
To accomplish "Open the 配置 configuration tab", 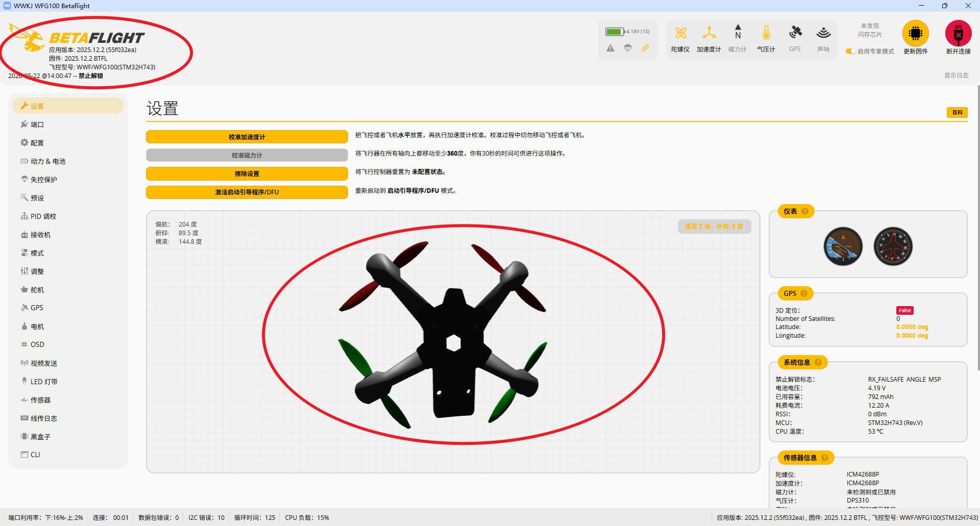I will (x=68, y=143).
